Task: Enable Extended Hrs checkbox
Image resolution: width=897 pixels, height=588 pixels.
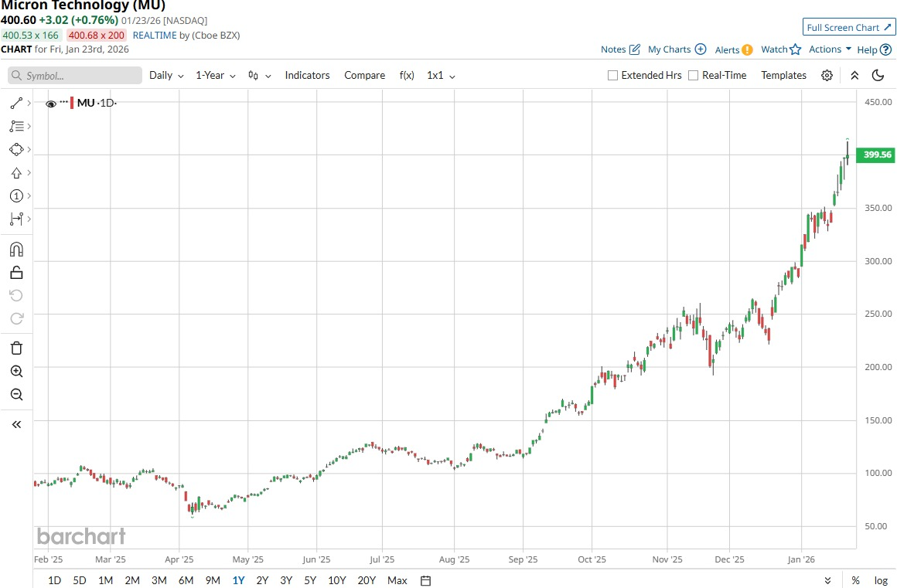Action: tap(612, 76)
